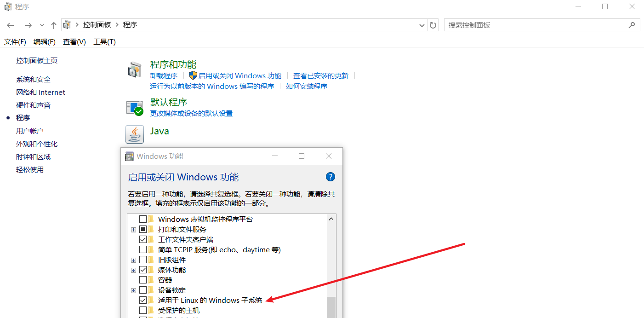This screenshot has width=644, height=318.
Task: Open 时钟和区域 category
Action: 33,157
